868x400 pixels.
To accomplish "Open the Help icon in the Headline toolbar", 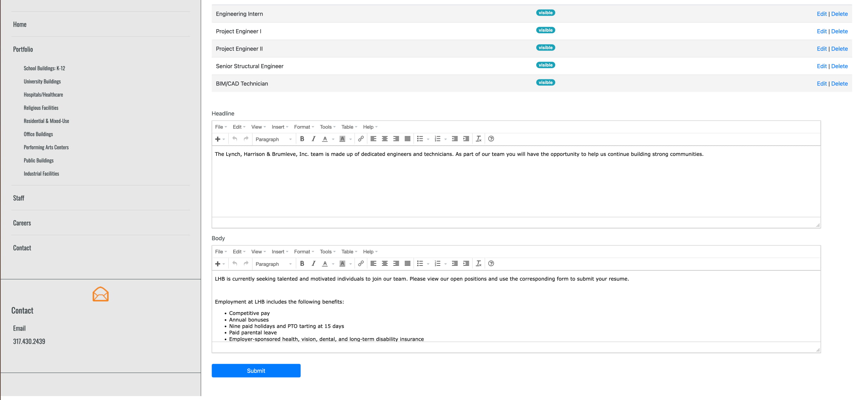I will [x=491, y=139].
